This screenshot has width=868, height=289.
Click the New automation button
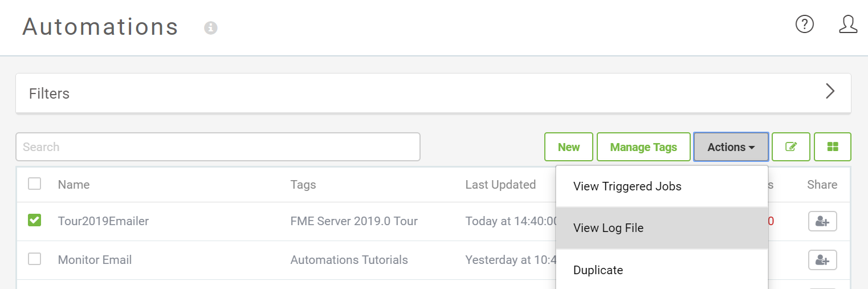pyautogui.click(x=568, y=147)
